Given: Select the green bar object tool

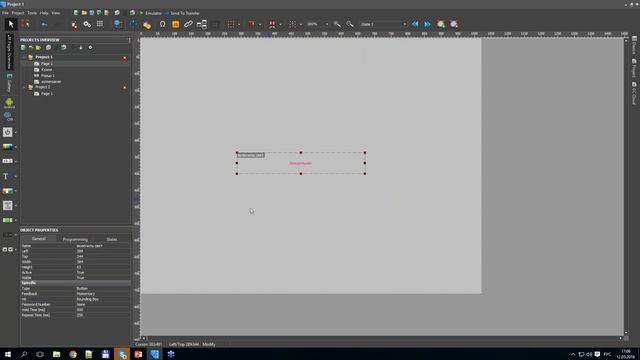Looking at the screenshot, I should 8,220.
